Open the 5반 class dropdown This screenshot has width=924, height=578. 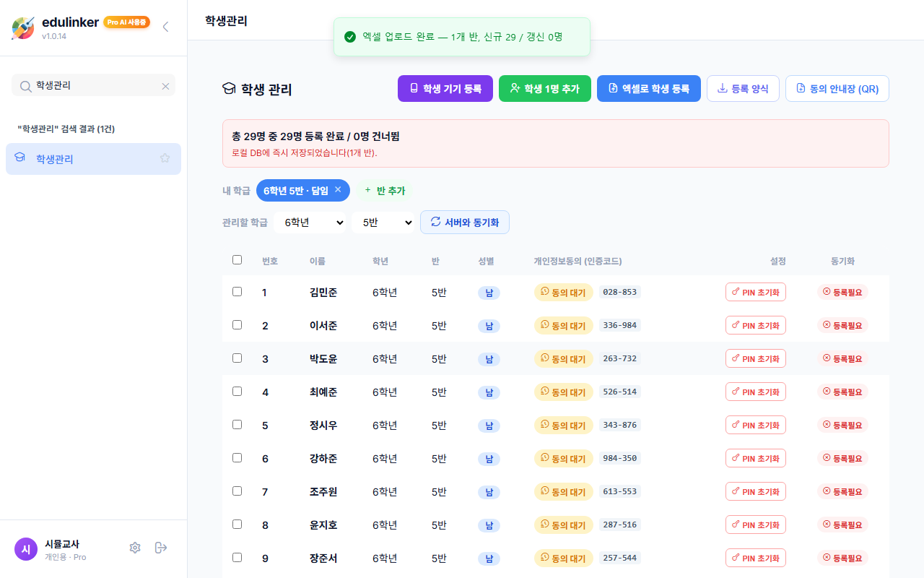point(383,222)
